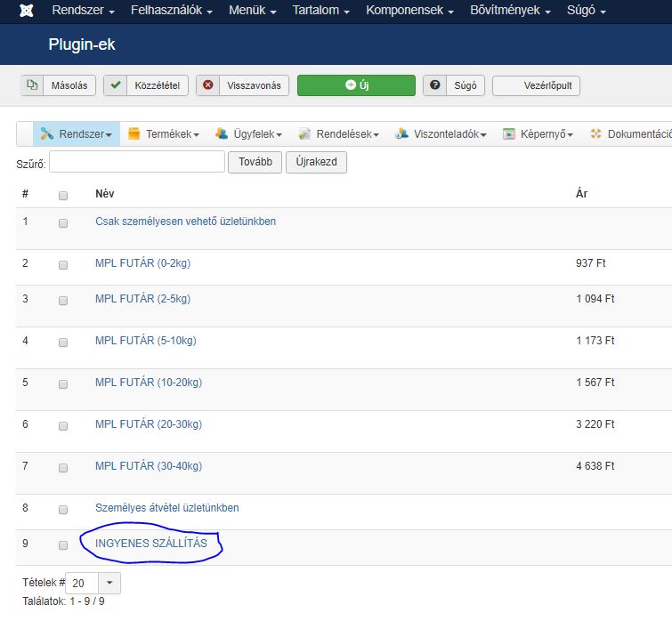The height and width of the screenshot is (637, 672).
Task: Click the Dokumentáció lifebuoy icon
Action: pos(595,133)
